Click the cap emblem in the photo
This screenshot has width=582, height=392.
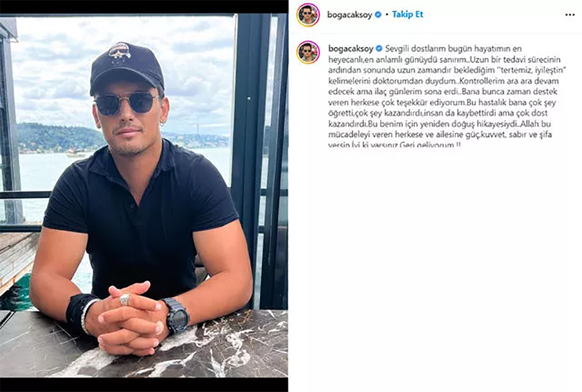pos(119,52)
